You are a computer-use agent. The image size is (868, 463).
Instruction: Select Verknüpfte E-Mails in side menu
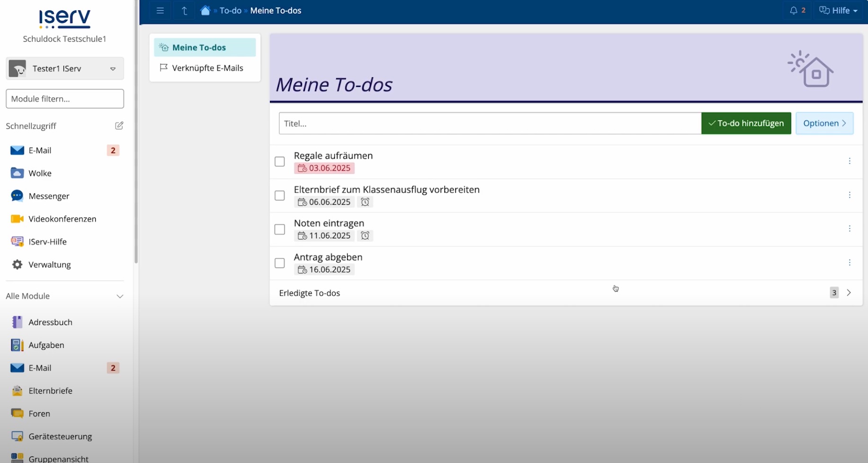(207, 68)
